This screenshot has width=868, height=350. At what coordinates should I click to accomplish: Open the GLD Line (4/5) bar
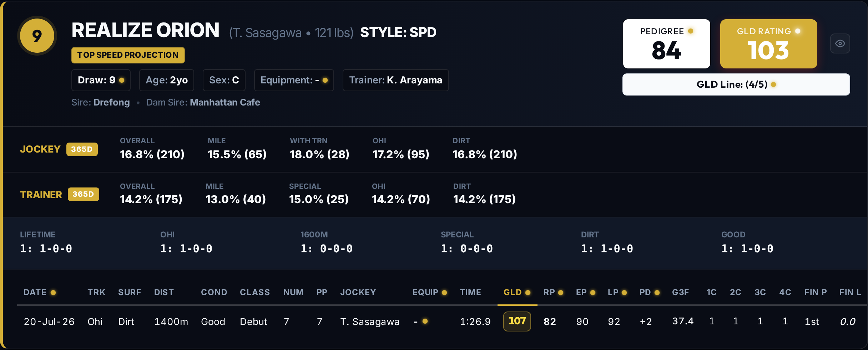736,84
